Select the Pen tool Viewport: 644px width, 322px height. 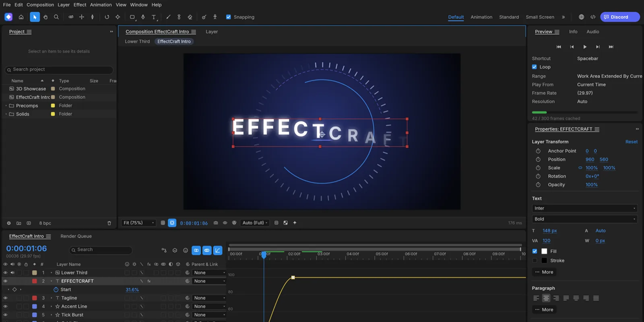coord(143,17)
